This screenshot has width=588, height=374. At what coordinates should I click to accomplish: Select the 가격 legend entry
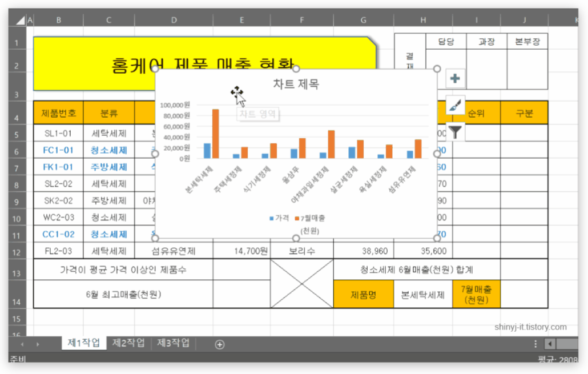(279, 218)
